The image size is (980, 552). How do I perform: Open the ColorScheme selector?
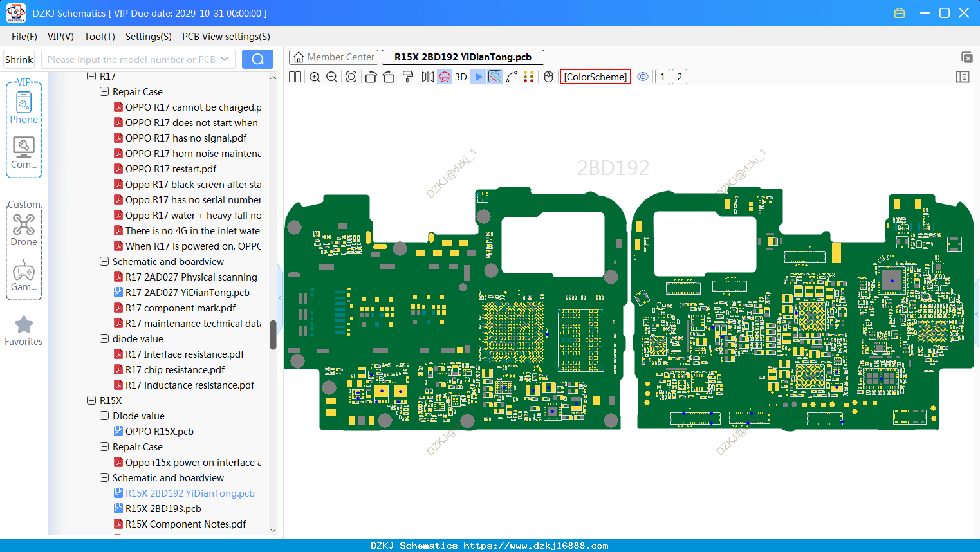click(595, 77)
